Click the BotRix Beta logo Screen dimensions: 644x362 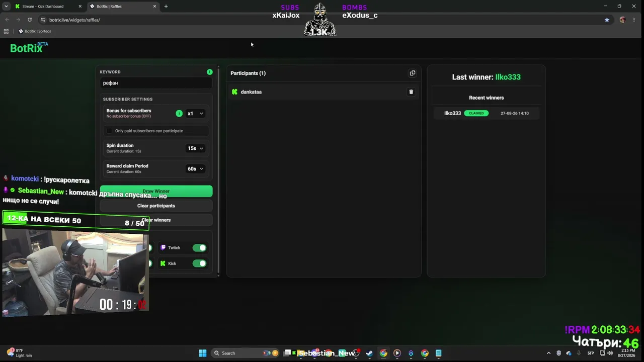[29, 48]
